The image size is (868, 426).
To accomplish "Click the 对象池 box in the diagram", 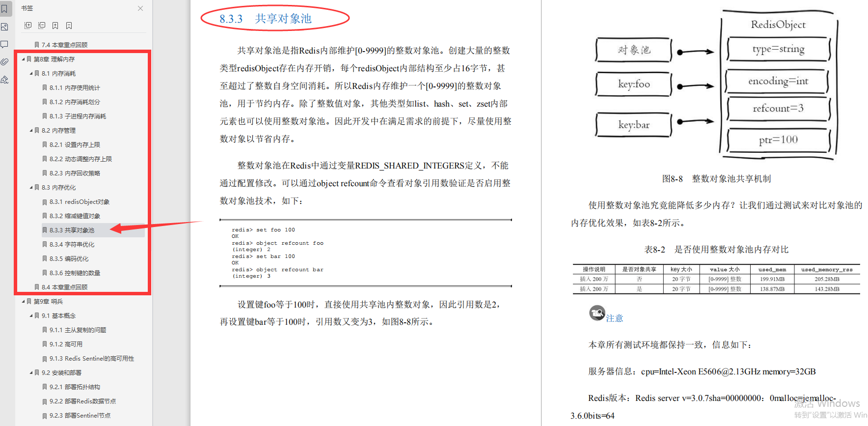I will pyautogui.click(x=633, y=50).
